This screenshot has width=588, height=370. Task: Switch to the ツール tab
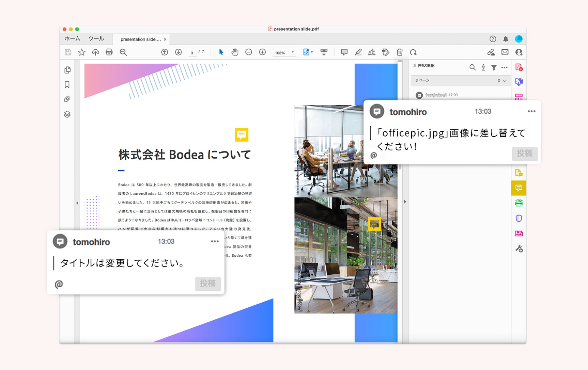pyautogui.click(x=96, y=39)
